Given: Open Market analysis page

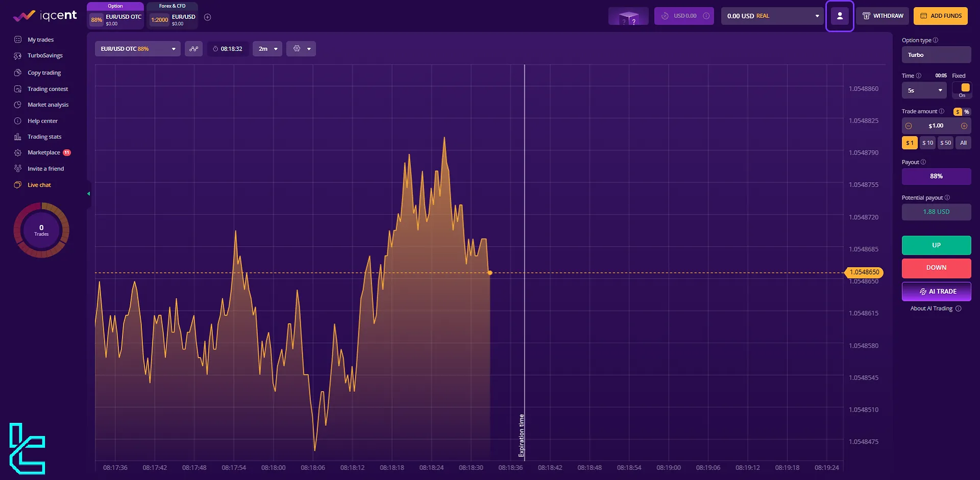Looking at the screenshot, I should (x=48, y=105).
